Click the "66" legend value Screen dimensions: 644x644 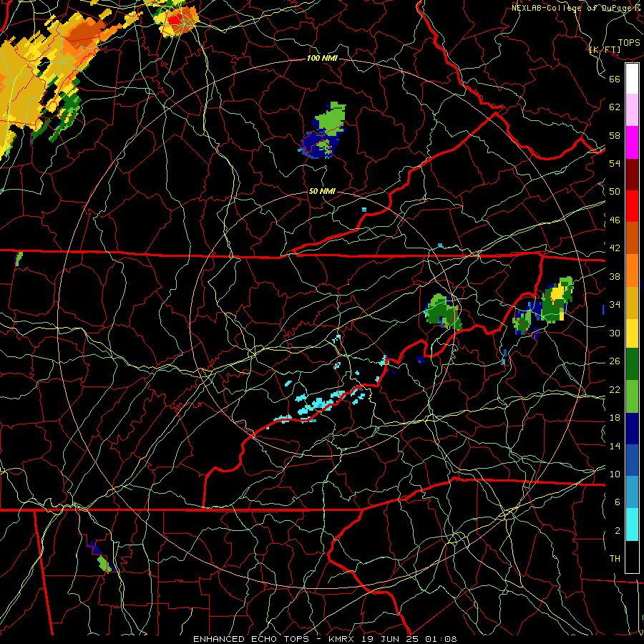pyautogui.click(x=615, y=79)
